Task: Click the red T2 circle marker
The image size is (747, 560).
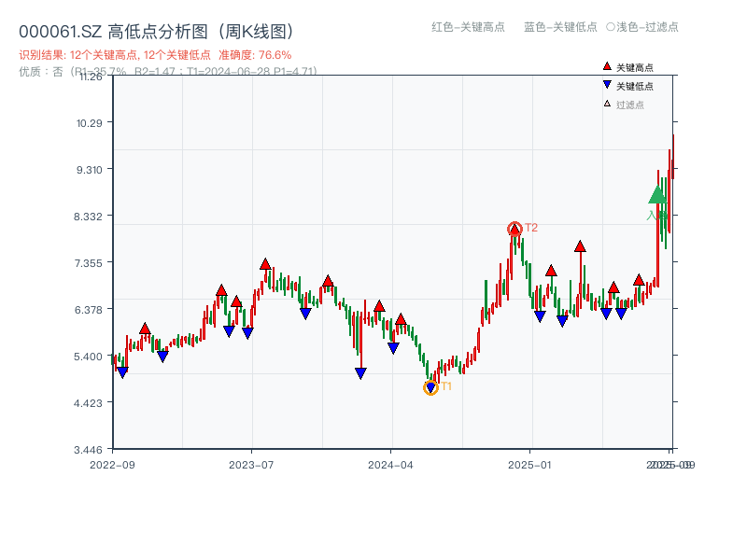Action: click(514, 229)
